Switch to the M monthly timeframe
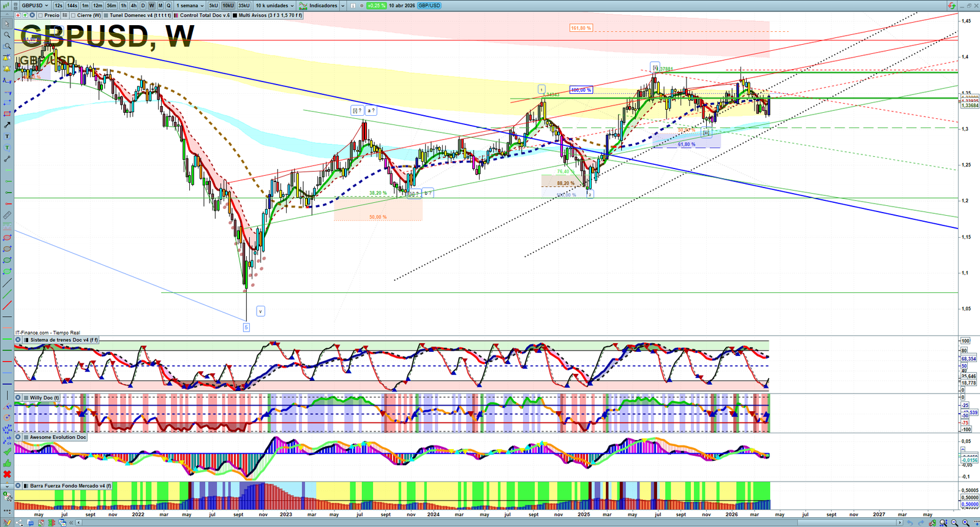Image resolution: width=980 pixels, height=527 pixels. click(160, 6)
